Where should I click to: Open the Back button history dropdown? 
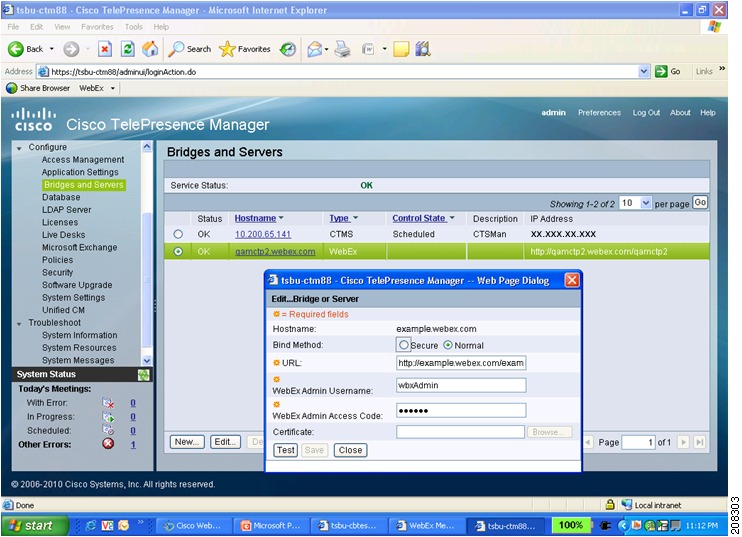click(x=52, y=49)
